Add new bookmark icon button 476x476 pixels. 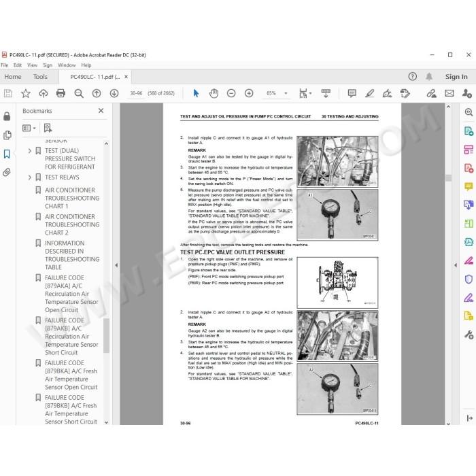coord(48,128)
